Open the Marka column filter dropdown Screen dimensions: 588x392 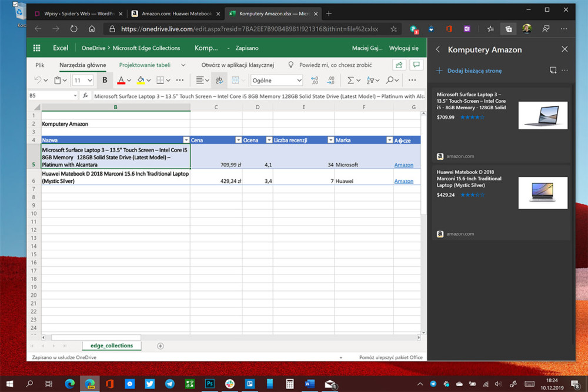click(x=389, y=140)
